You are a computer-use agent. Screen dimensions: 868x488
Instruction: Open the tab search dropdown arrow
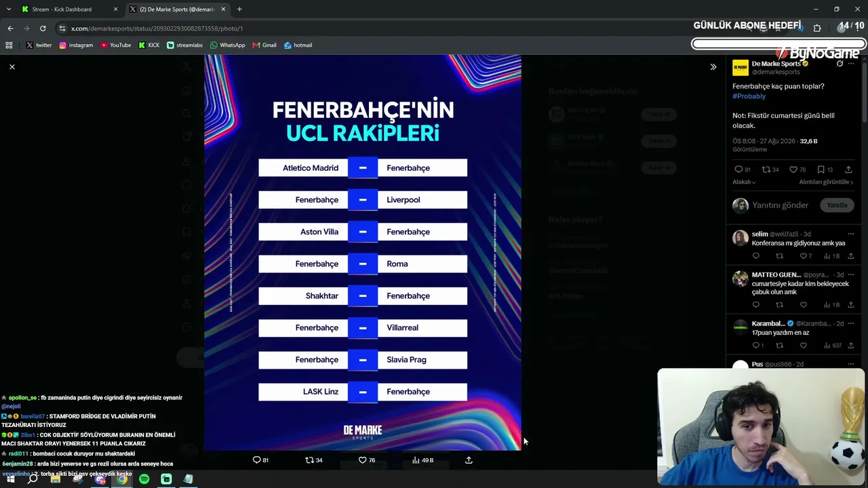tap(8, 9)
